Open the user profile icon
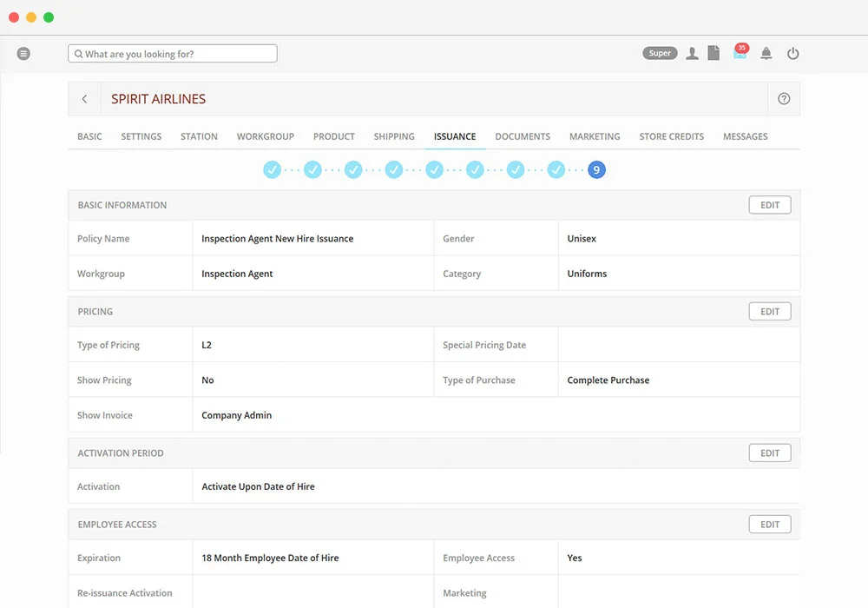 [x=692, y=53]
